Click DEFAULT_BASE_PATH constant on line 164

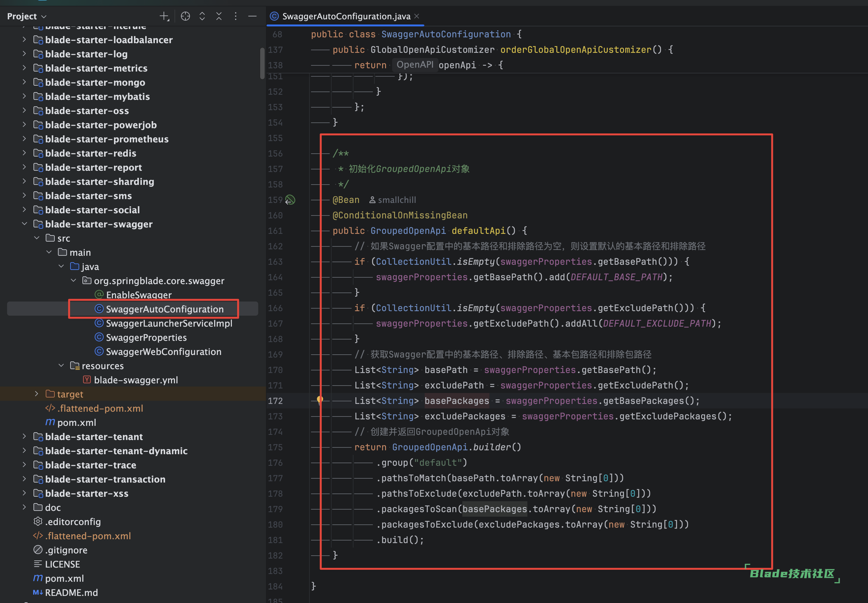[x=616, y=277]
